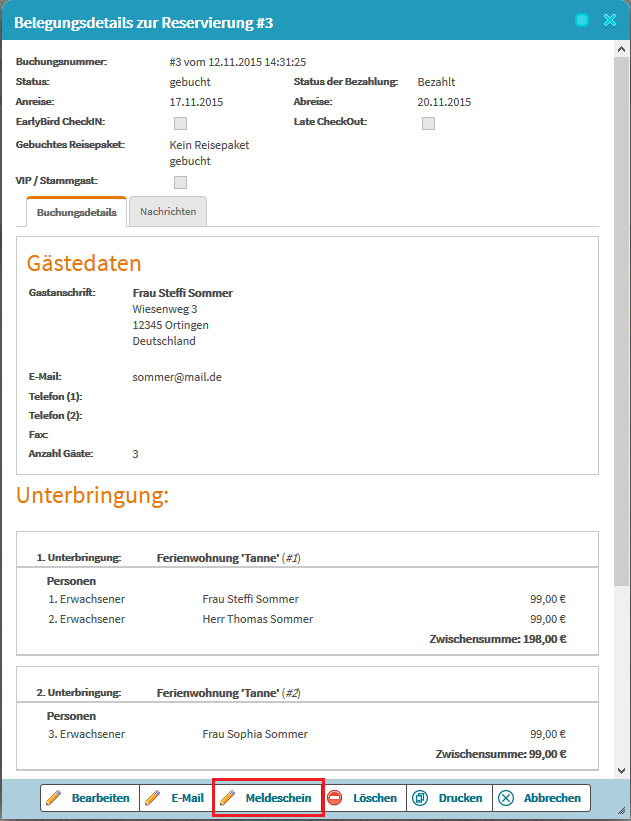Viewport: 631px width, 821px height.
Task: Click the pencil icon beside Meldeschein
Action: click(x=227, y=798)
